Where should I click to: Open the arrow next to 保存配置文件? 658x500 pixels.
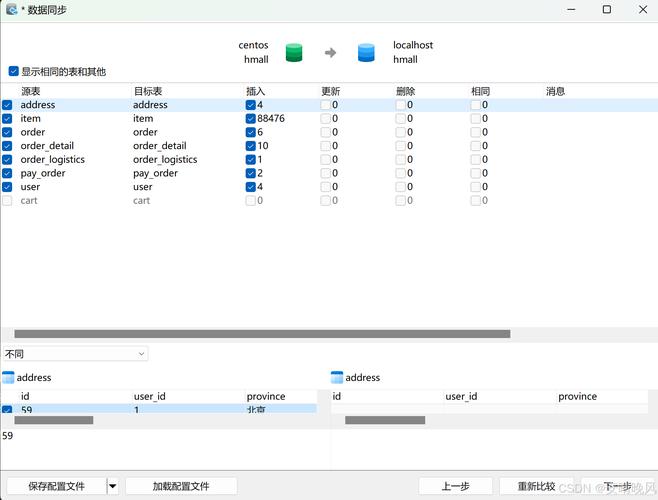pos(112,487)
